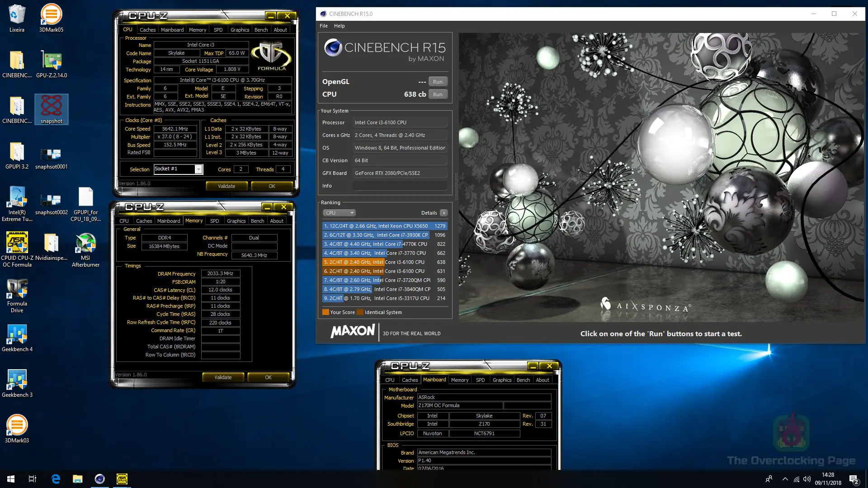The height and width of the screenshot is (488, 868).
Task: Open the GPUPI 3.2 folder icon
Action: pyautogui.click(x=17, y=155)
